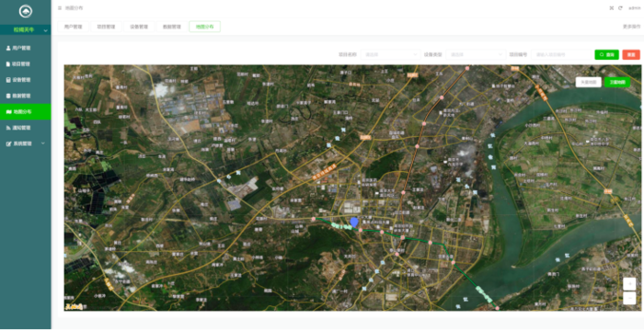Open the 项目名称 dropdown
The width and height of the screenshot is (644, 331).
click(391, 54)
